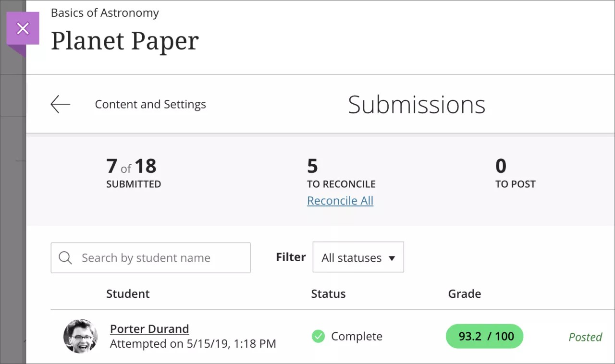Click the back arrow to Content and Settings
Screen dimensions: 615x364
pyautogui.click(x=60, y=104)
